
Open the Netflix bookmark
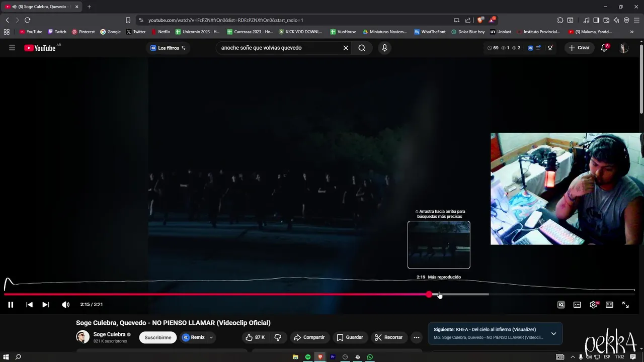pyautogui.click(x=160, y=32)
